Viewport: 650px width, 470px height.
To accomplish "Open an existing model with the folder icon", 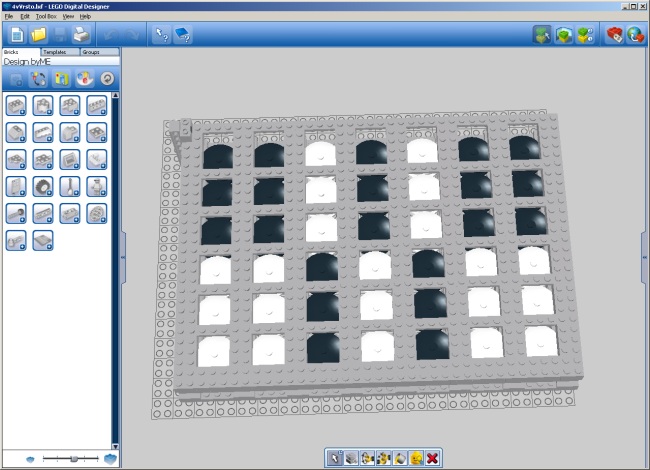I will click(38, 35).
